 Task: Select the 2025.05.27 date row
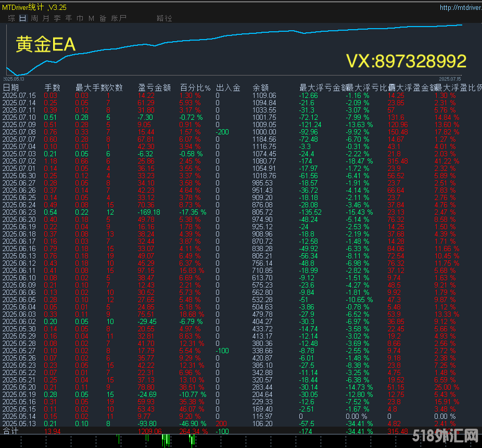click(x=19, y=351)
